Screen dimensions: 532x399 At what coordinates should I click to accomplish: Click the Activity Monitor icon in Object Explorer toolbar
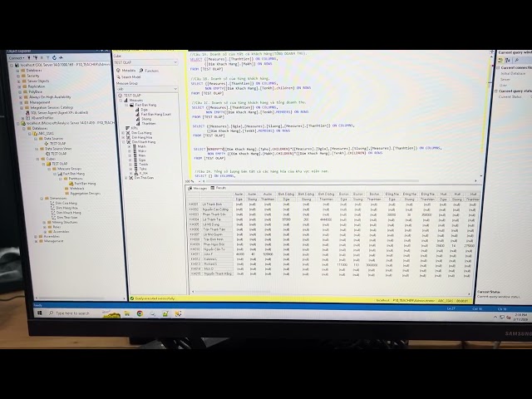click(61, 57)
